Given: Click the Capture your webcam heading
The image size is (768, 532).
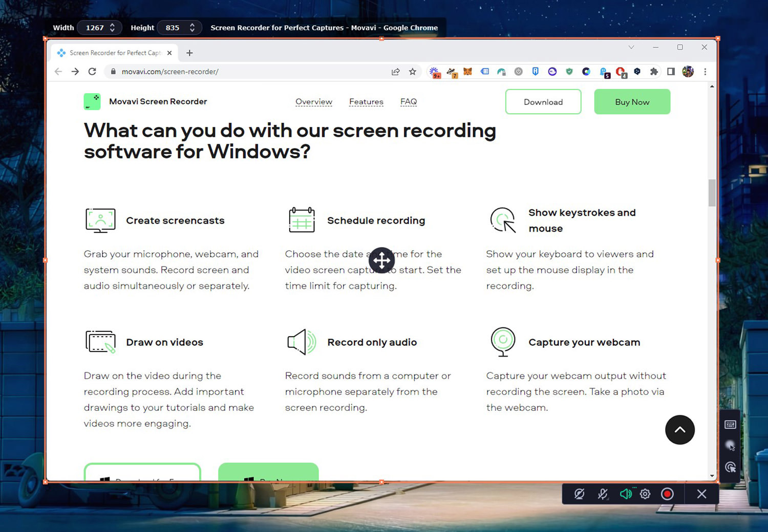Looking at the screenshot, I should point(584,342).
